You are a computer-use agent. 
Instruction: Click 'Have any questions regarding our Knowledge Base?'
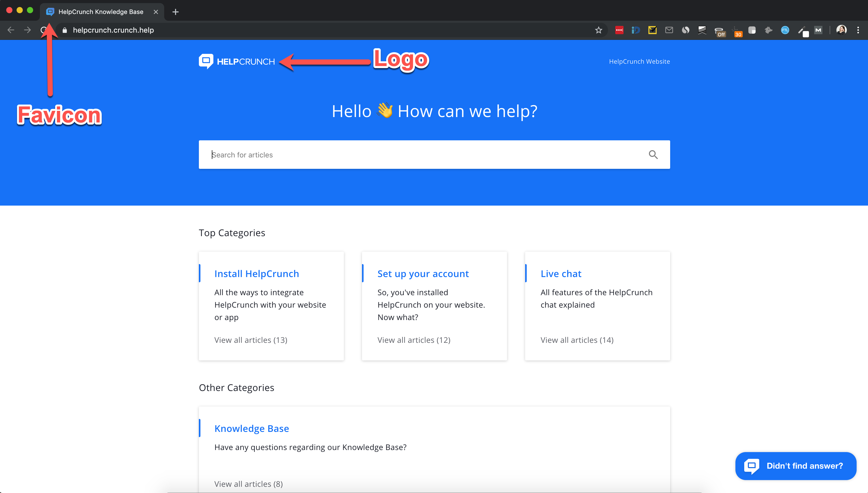[310, 447]
